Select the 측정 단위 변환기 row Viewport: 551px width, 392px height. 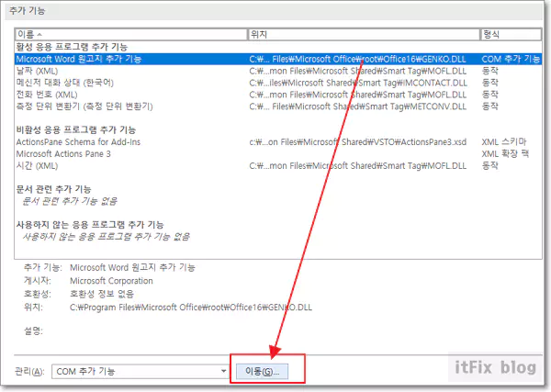(278, 106)
